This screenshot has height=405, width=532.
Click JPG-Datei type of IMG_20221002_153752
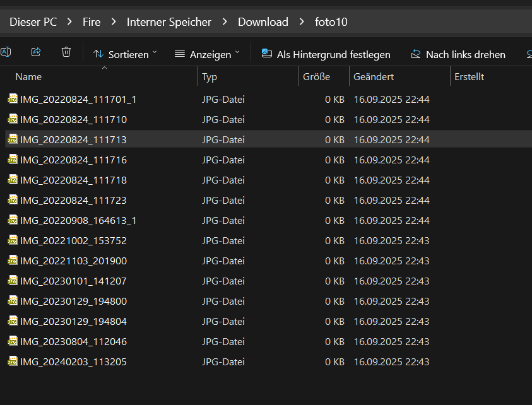point(223,241)
